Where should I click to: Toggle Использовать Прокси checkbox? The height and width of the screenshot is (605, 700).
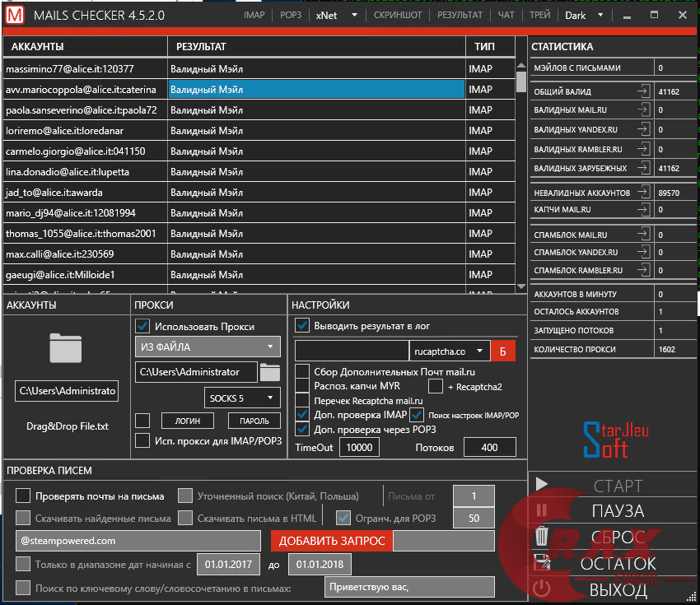143,326
